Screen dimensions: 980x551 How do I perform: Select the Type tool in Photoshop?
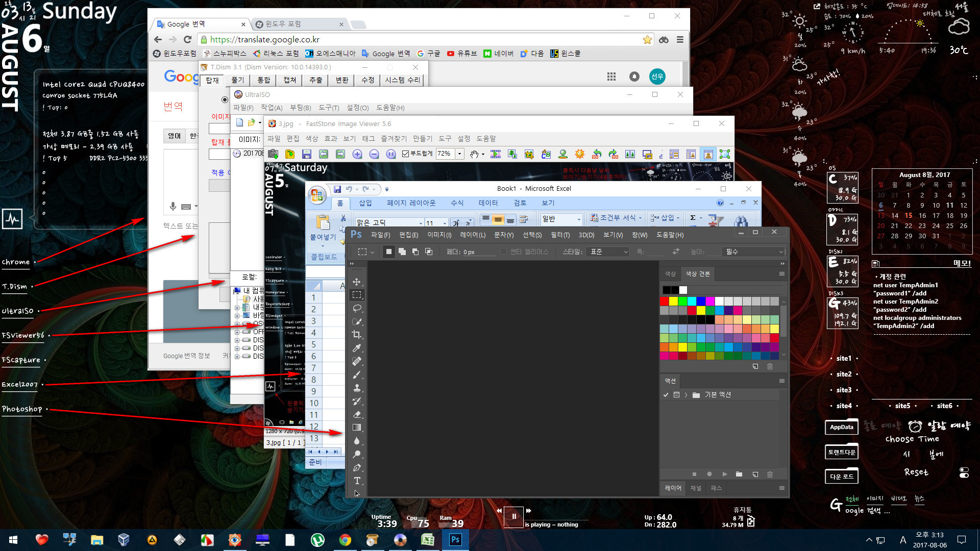(357, 481)
